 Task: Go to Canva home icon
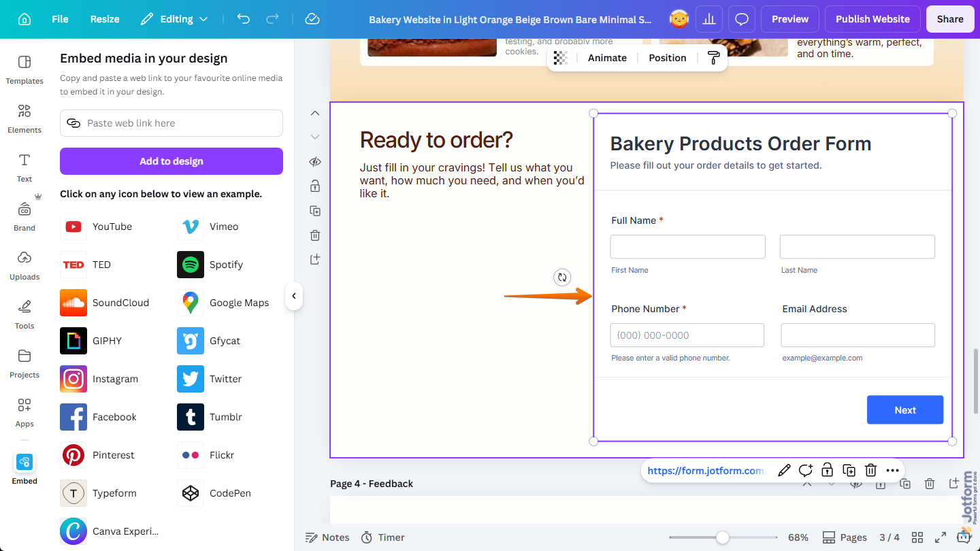coord(24,19)
